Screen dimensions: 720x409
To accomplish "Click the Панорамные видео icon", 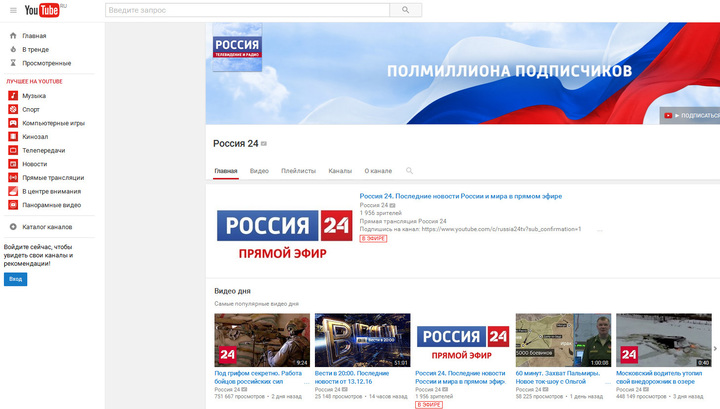I will coord(13,205).
